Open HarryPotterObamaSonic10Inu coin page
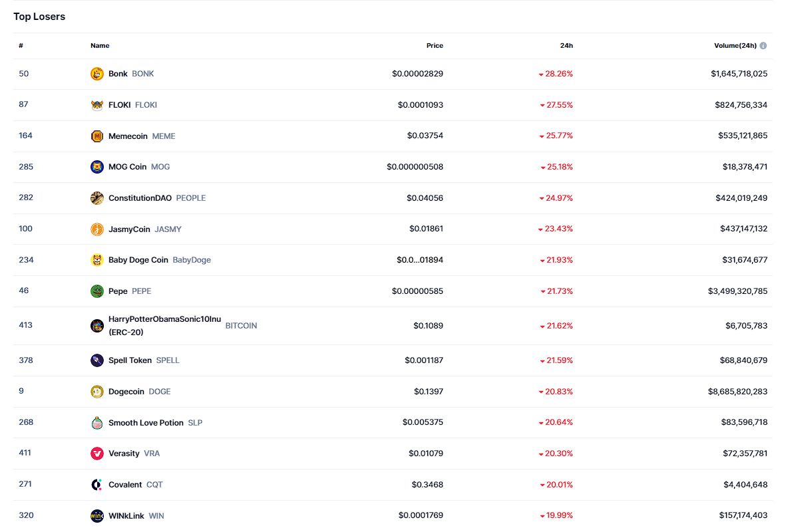This screenshot has width=812, height=530. pos(164,319)
